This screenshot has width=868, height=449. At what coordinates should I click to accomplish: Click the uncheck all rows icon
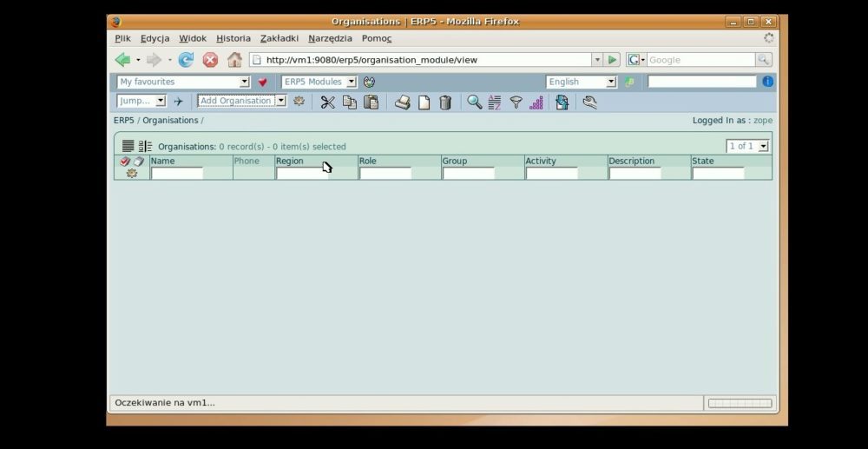[138, 162]
